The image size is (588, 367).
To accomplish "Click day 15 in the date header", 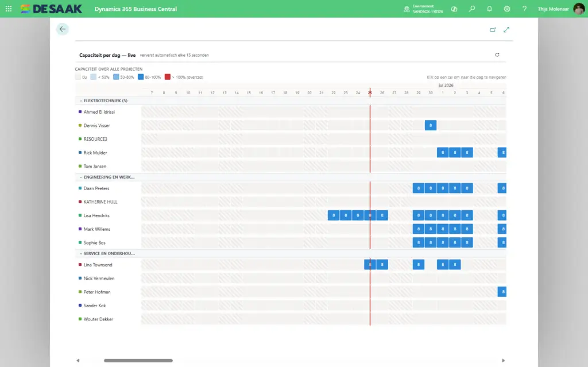I will [x=249, y=92].
